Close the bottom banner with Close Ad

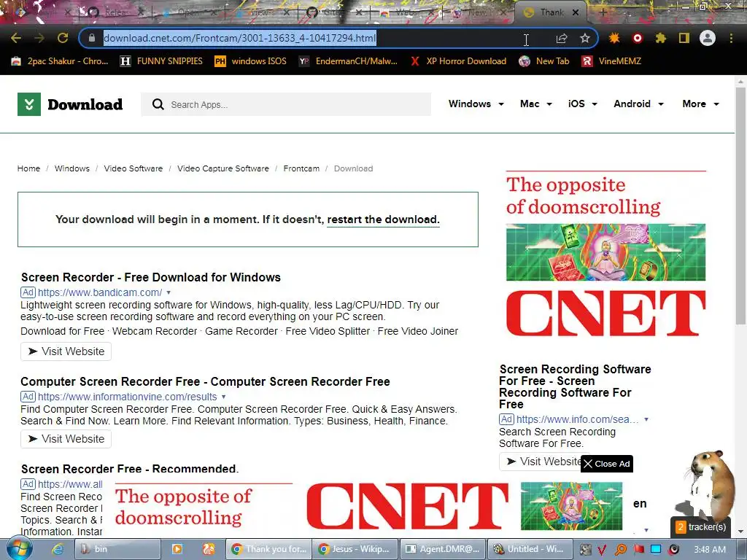click(x=607, y=464)
